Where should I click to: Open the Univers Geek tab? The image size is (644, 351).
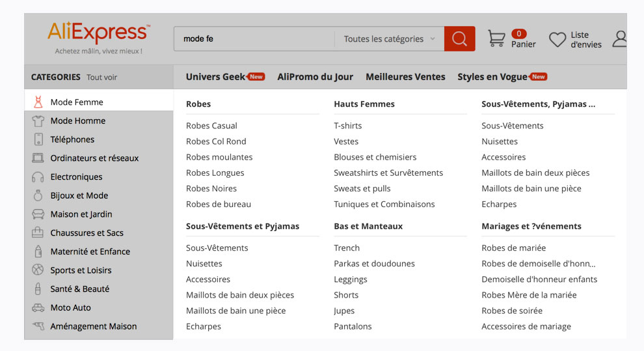point(215,77)
